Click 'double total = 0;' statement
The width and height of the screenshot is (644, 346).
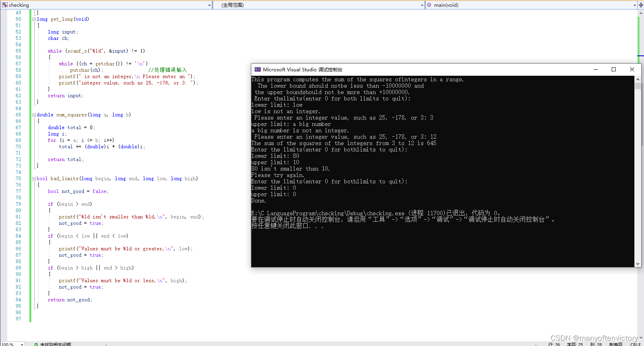click(71, 128)
